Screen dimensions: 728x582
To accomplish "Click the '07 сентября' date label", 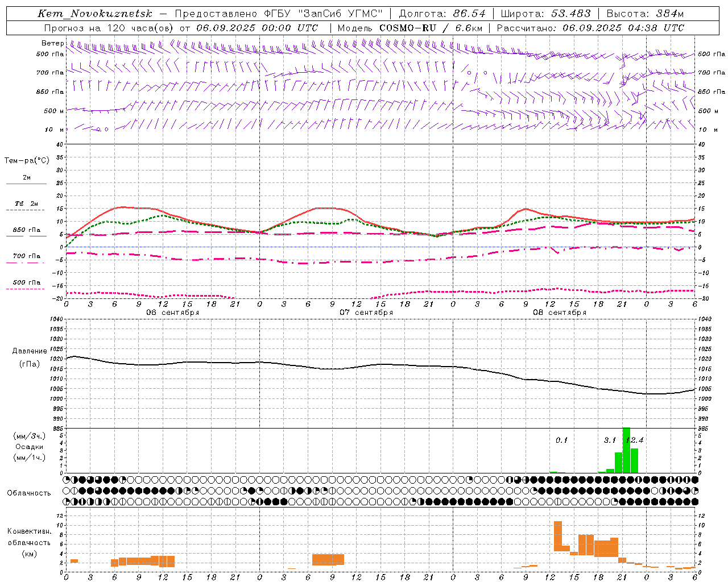I will (366, 313).
